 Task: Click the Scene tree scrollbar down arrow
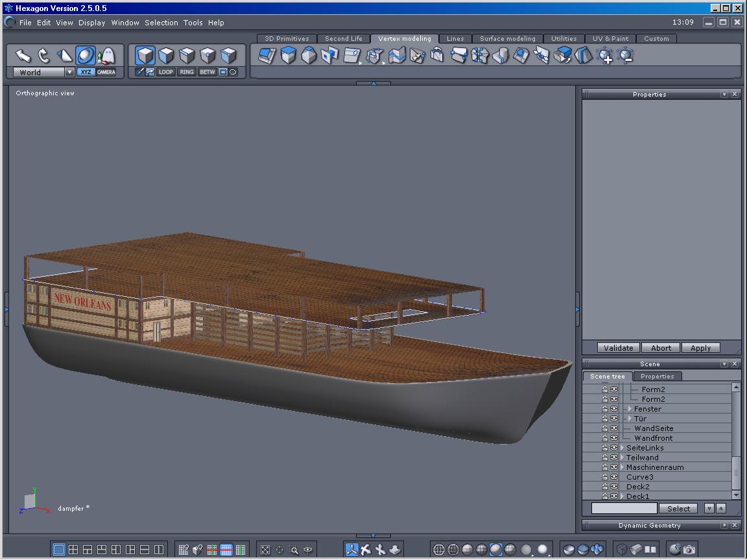click(x=736, y=495)
